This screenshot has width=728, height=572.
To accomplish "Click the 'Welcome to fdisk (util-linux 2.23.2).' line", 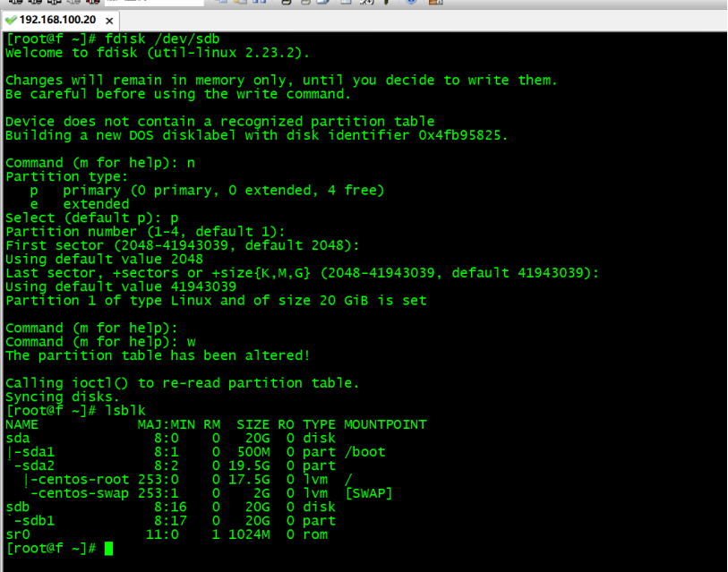I will coord(158,53).
